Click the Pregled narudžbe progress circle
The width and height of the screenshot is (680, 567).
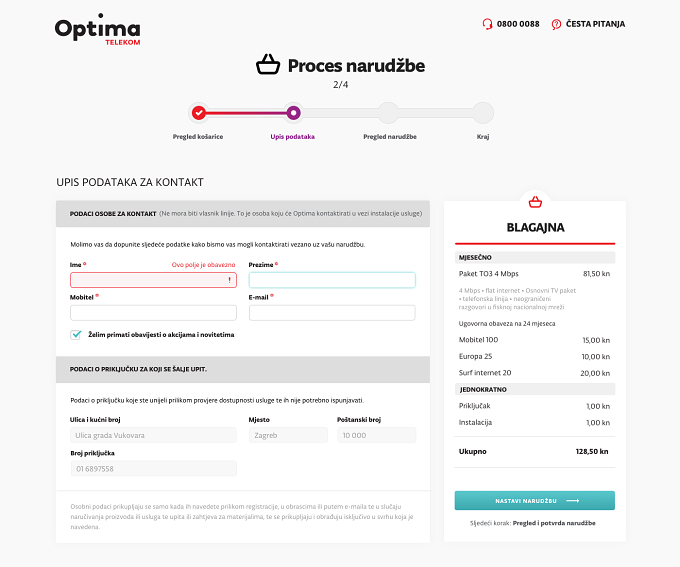(388, 113)
